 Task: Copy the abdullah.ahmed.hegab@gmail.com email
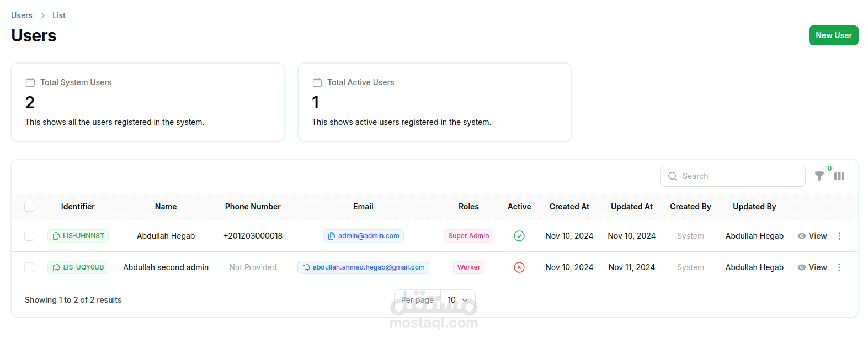pyautogui.click(x=363, y=267)
